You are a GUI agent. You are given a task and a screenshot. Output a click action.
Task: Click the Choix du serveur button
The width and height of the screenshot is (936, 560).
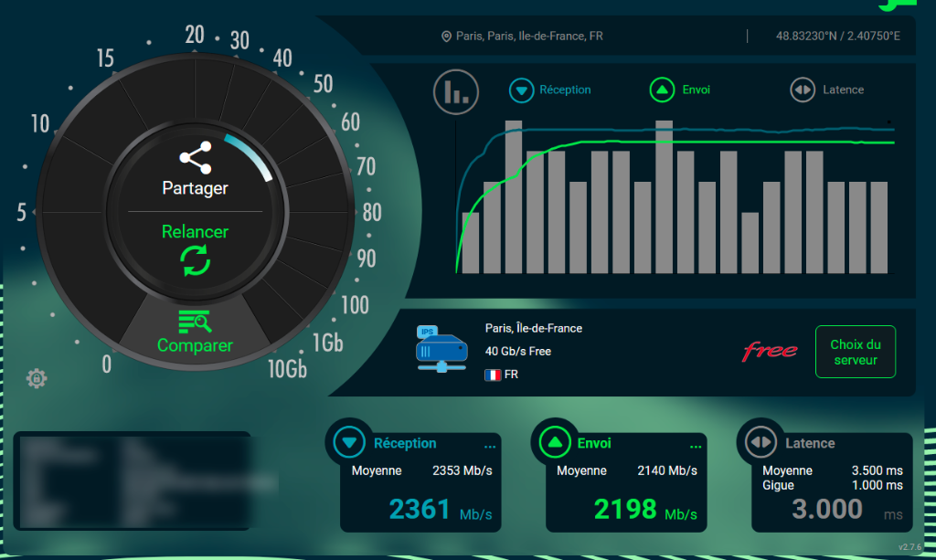pyautogui.click(x=855, y=352)
